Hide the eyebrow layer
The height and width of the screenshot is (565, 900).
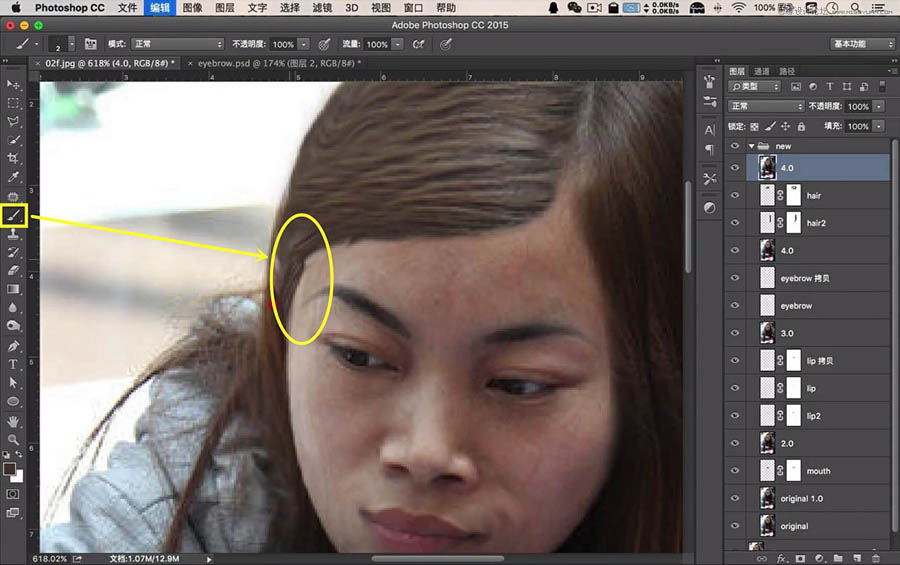[735, 305]
